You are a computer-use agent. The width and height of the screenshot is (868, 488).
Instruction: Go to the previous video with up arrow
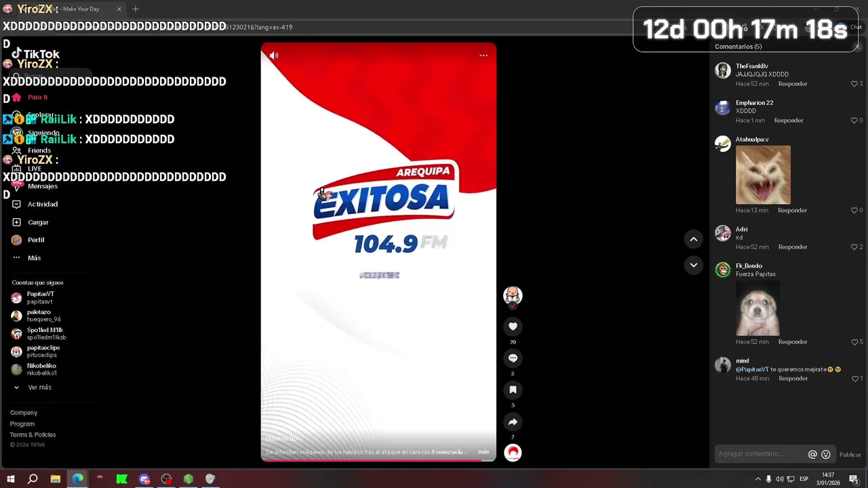[x=693, y=239]
